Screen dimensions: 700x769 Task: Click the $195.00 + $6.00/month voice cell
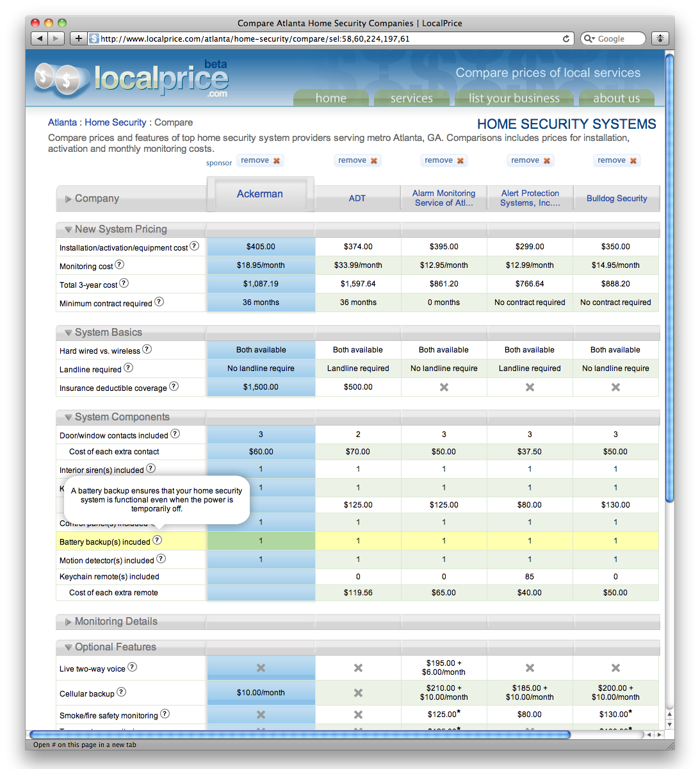pos(444,668)
